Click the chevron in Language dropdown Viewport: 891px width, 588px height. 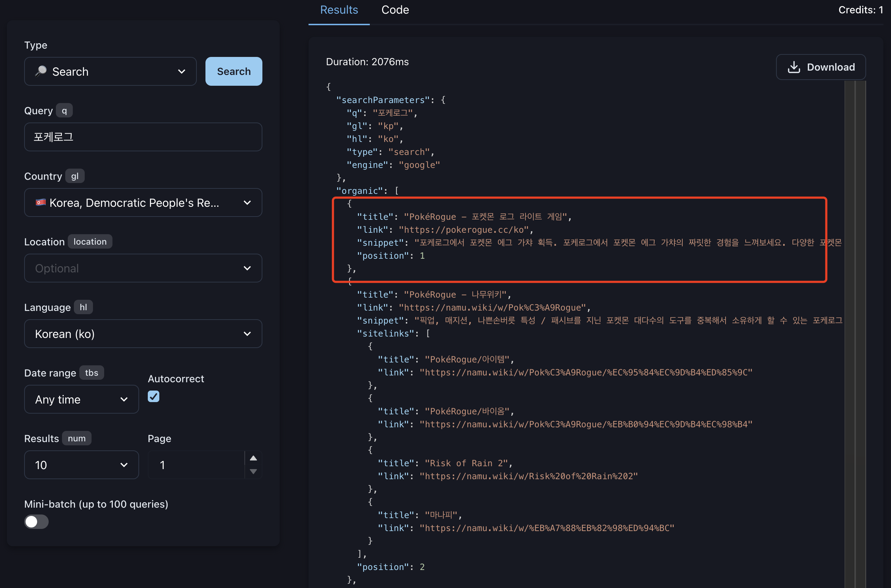247,334
